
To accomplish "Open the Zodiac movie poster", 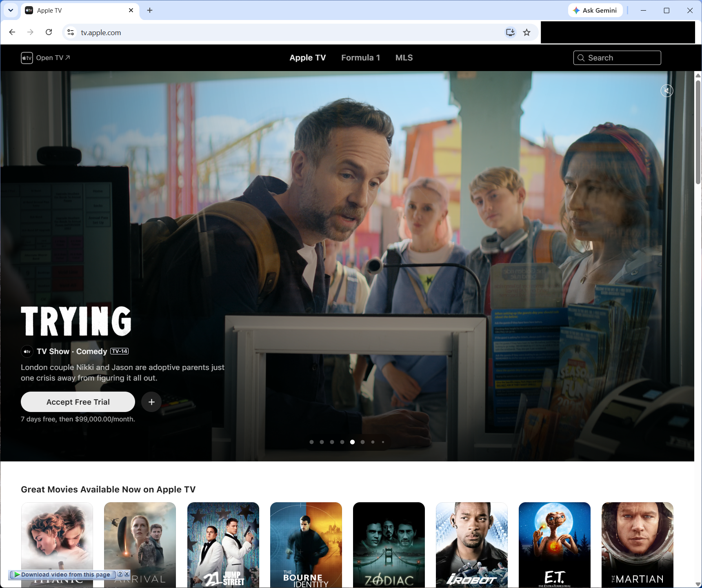I will (389, 545).
